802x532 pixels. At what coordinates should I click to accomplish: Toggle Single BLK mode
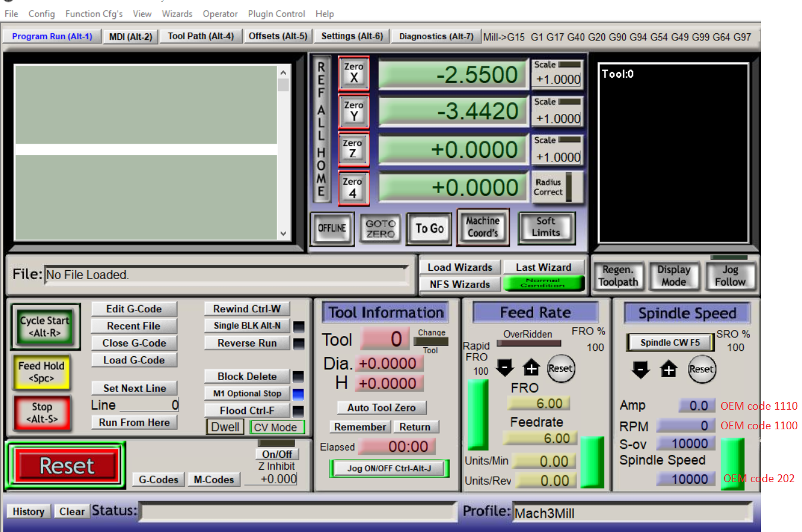247,326
